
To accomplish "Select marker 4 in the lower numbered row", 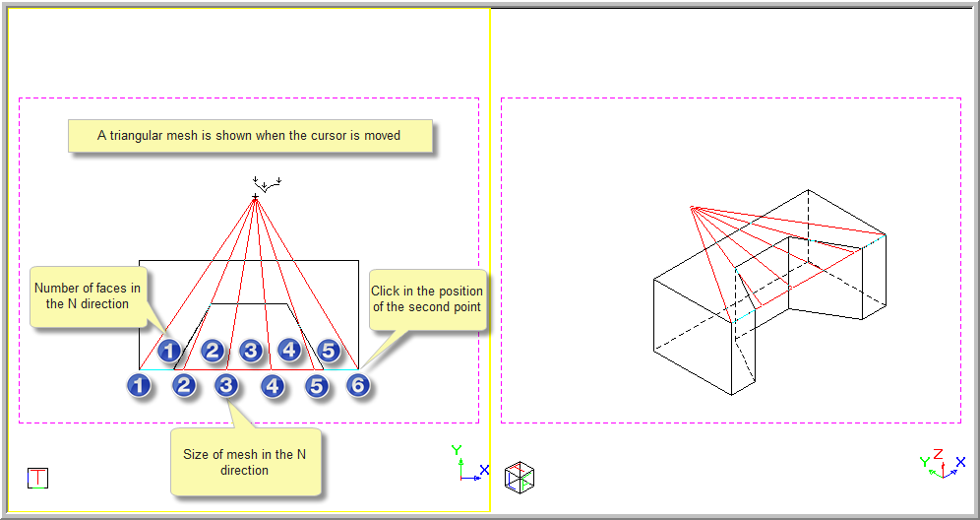I will tap(273, 385).
